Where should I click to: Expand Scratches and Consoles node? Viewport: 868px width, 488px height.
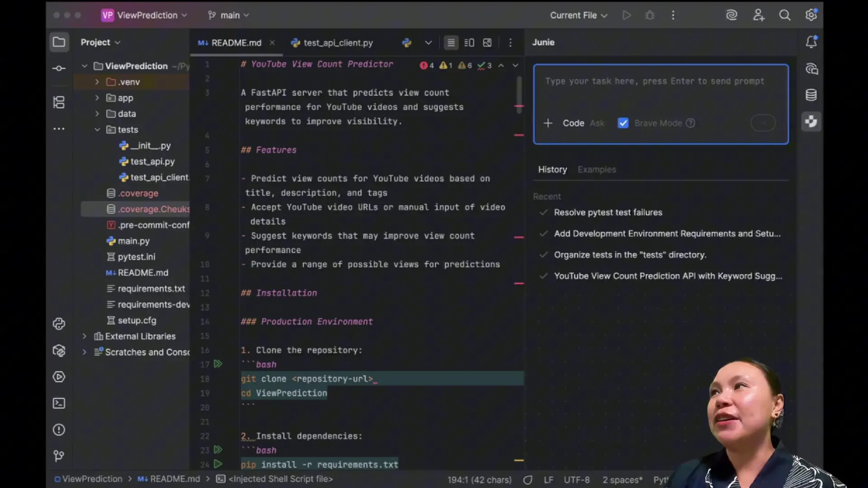[85, 352]
